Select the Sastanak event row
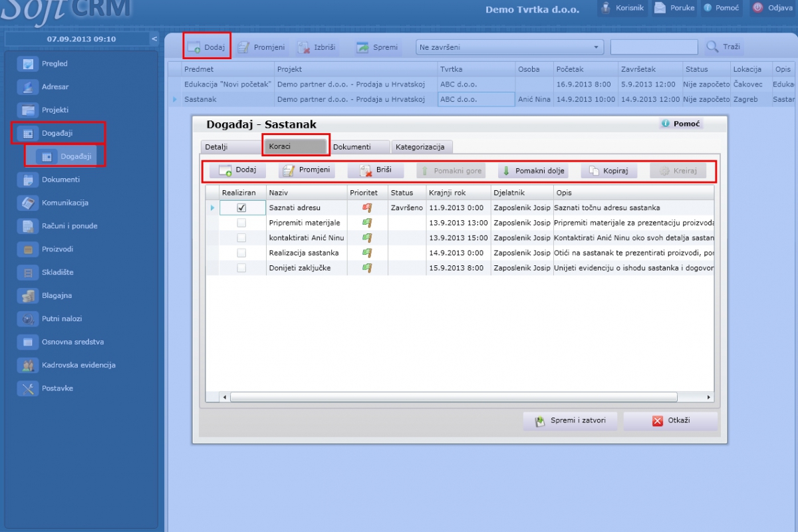Viewport: 798px width, 532px height. coord(481,99)
